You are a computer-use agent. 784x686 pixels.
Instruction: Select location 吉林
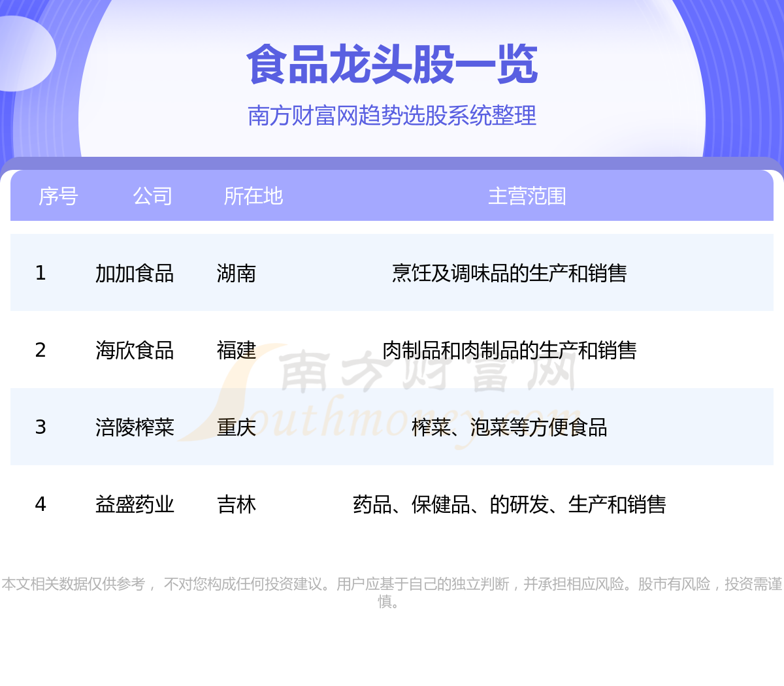point(237,504)
